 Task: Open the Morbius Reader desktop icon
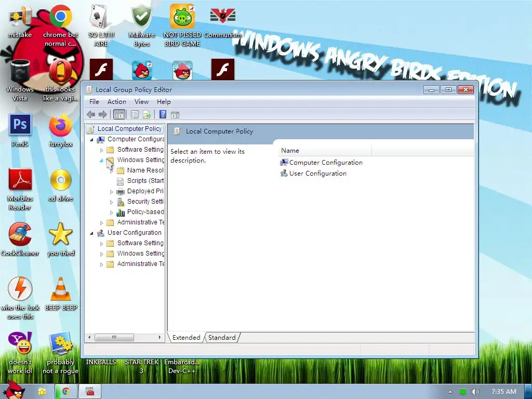tap(20, 189)
